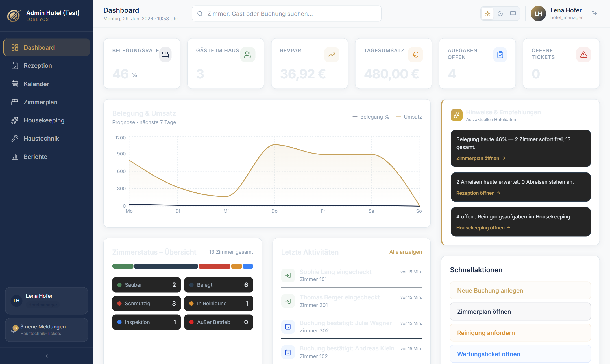Click the LH avatar in header
The width and height of the screenshot is (610, 364).
[538, 14]
